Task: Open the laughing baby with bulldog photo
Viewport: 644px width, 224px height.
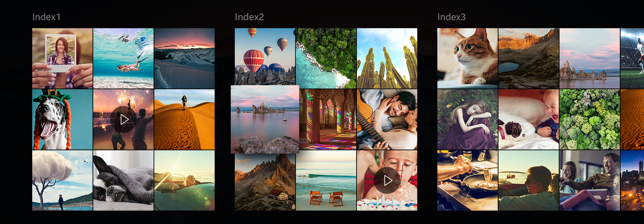Action: tap(529, 119)
